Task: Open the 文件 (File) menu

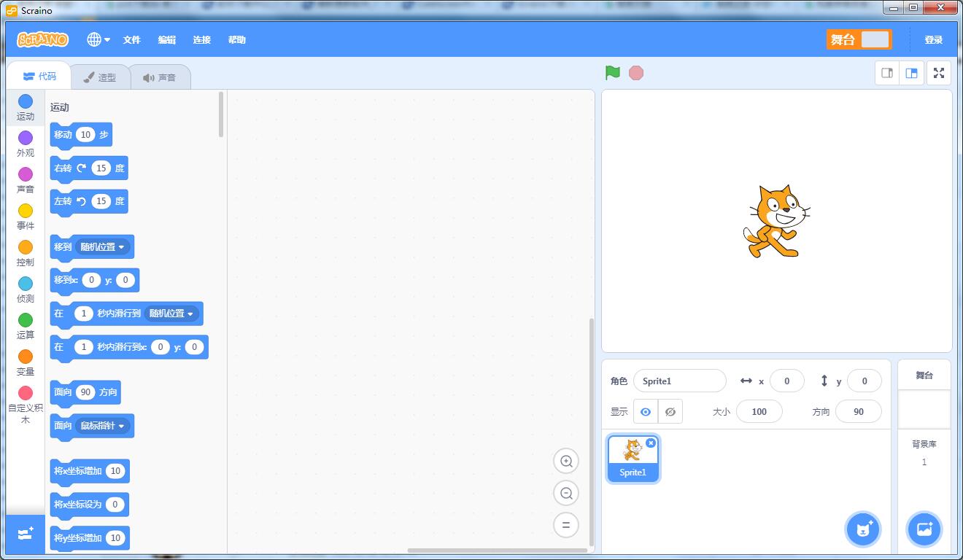Action: [131, 40]
